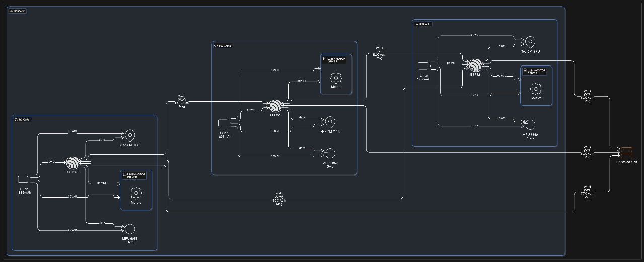
Task: Select the L298N Motor Driver header in RC Car 2
Action: click(x=334, y=60)
